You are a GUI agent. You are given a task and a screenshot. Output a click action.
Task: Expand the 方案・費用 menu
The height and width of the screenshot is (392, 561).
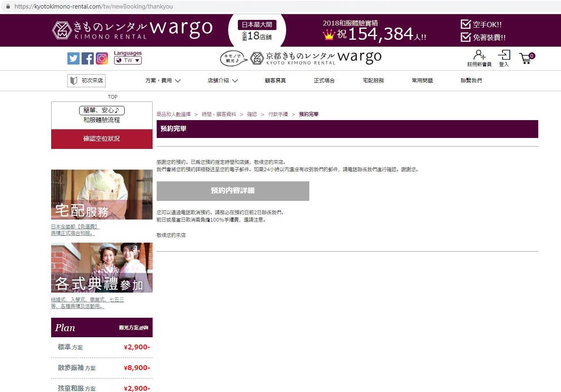tap(163, 80)
